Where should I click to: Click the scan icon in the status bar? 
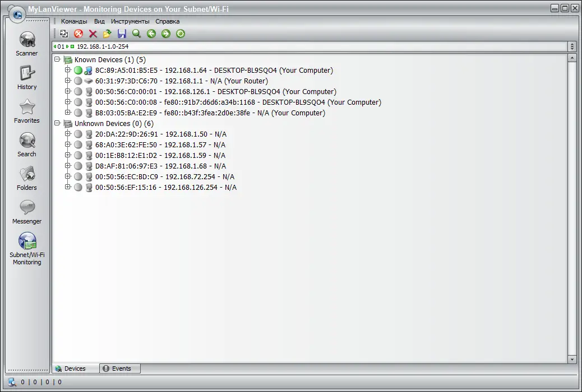pos(12,382)
